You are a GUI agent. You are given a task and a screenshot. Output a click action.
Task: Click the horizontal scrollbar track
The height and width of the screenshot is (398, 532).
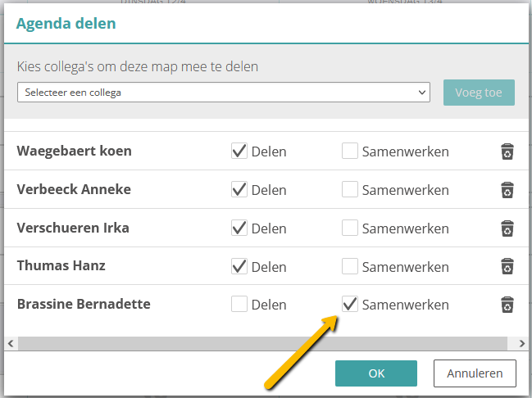click(x=263, y=343)
